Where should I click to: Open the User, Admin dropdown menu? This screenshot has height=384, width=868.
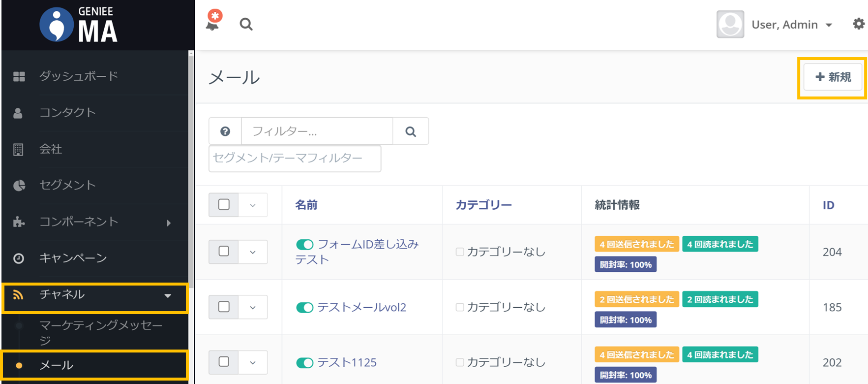coord(792,25)
